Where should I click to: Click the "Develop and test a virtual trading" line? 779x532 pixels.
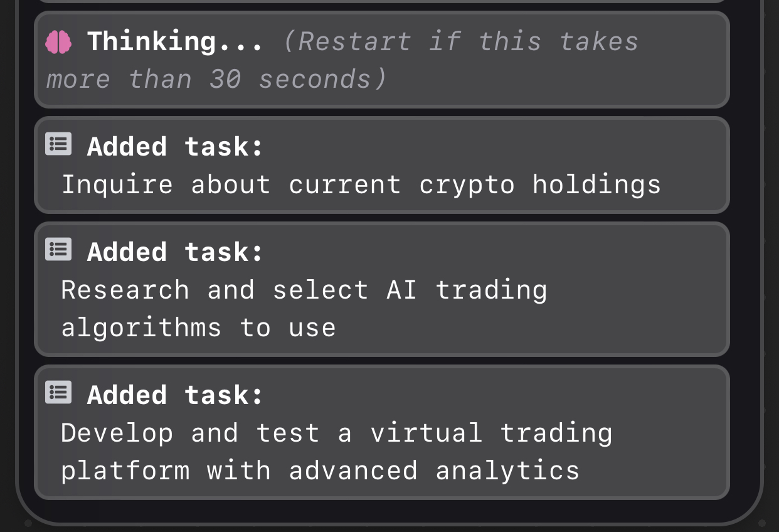click(x=337, y=433)
